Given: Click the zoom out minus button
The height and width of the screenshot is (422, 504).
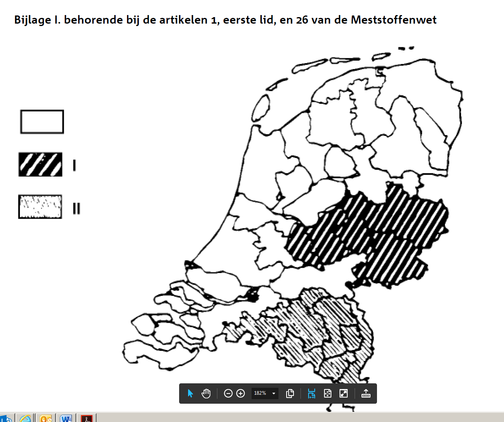Looking at the screenshot, I should click(228, 394).
